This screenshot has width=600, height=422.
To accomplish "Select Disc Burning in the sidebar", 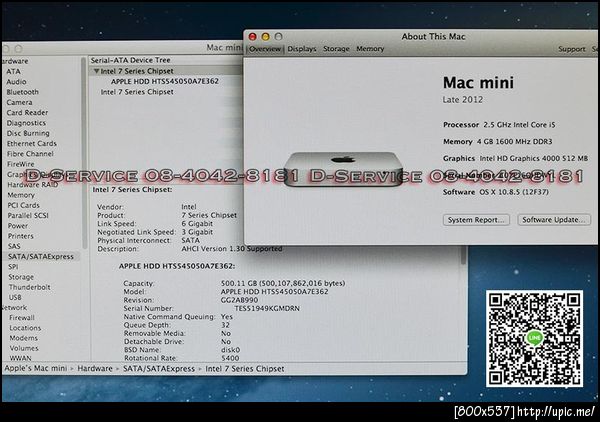I will pos(28,134).
